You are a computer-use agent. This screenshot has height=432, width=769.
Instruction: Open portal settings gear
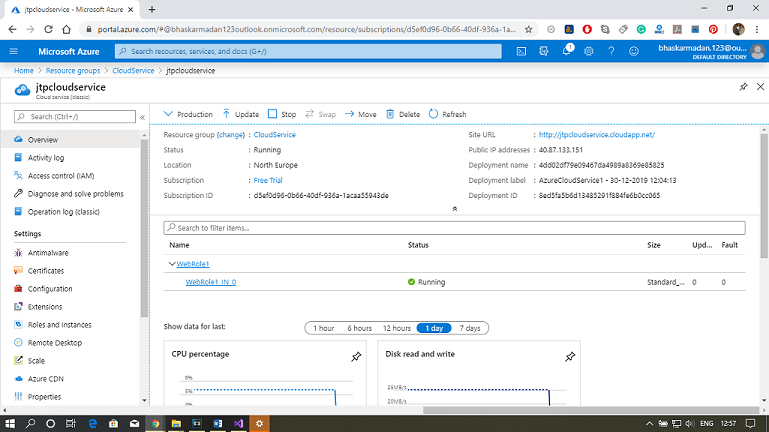click(589, 51)
